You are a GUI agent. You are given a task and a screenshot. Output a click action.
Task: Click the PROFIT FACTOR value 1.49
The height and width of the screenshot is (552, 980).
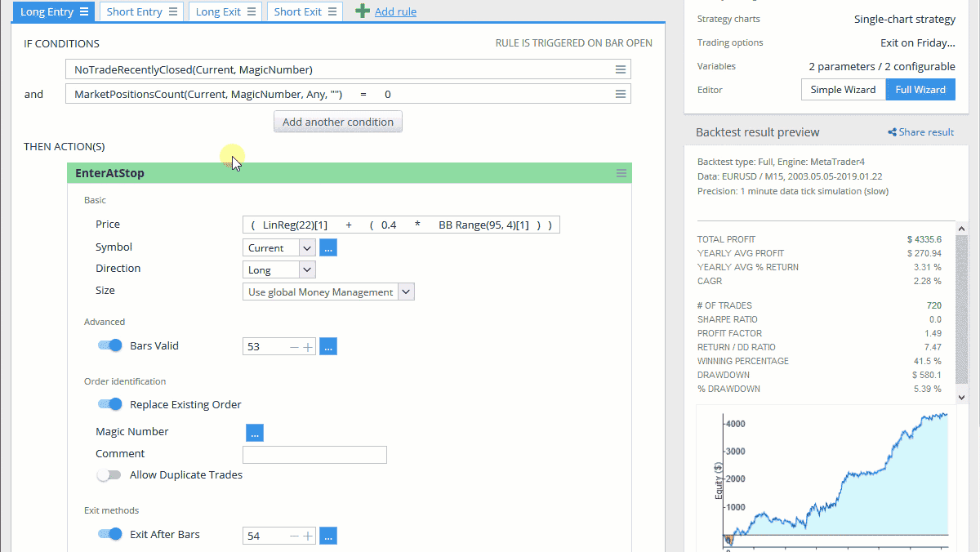(x=932, y=333)
